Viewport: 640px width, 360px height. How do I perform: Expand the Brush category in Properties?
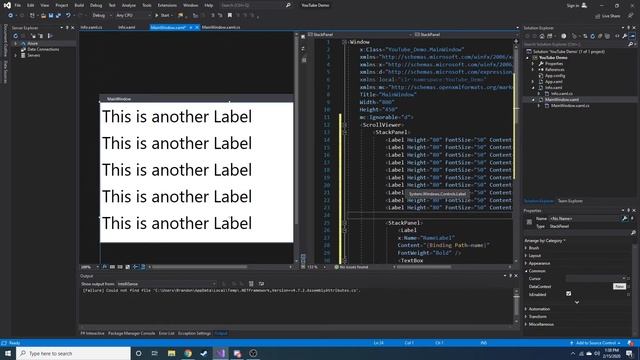[526, 248]
